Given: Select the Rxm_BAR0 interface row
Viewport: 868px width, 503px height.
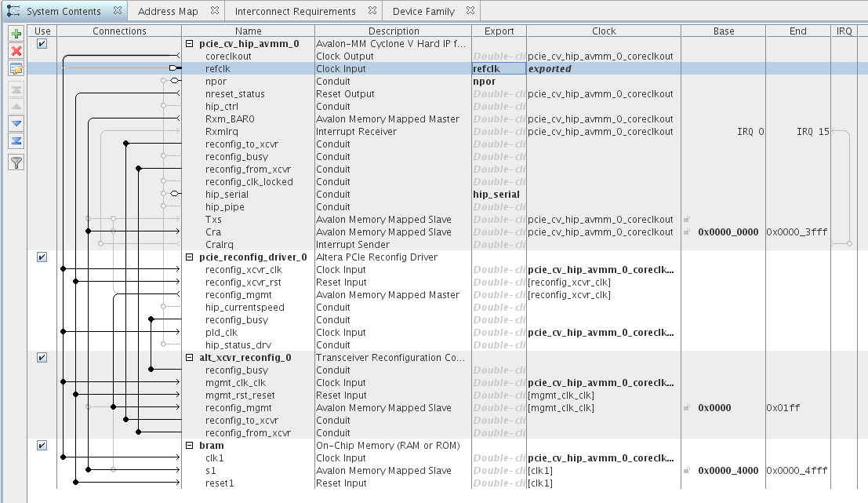Looking at the screenshot, I should point(230,119).
